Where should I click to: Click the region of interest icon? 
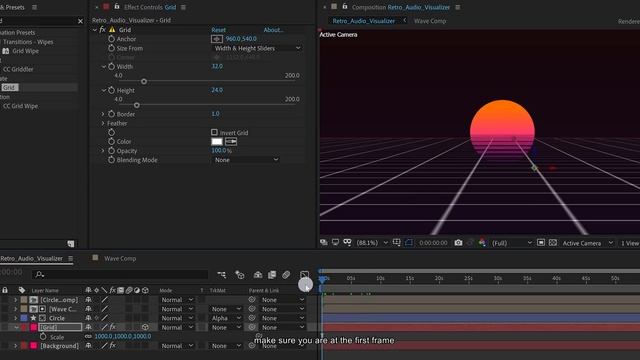[x=541, y=243]
